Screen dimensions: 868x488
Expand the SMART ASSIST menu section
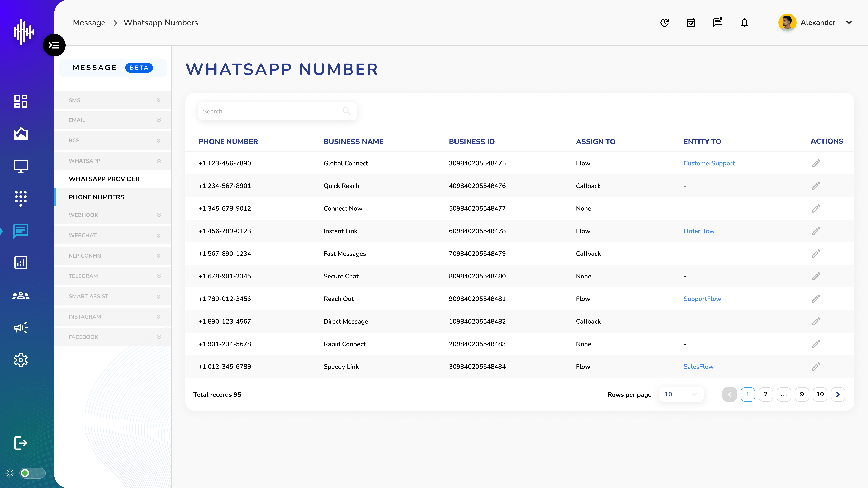point(113,296)
